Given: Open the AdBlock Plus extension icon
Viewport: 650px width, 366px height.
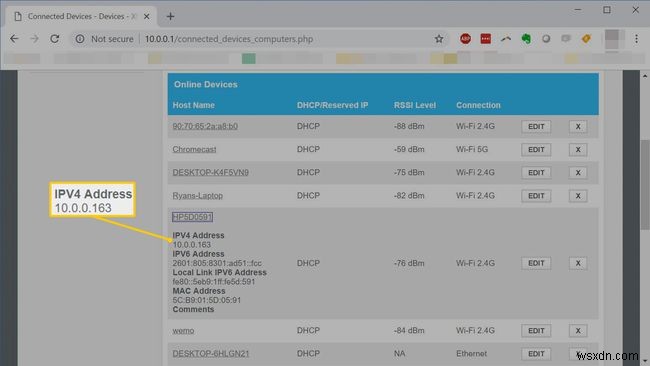Looking at the screenshot, I should [465, 39].
